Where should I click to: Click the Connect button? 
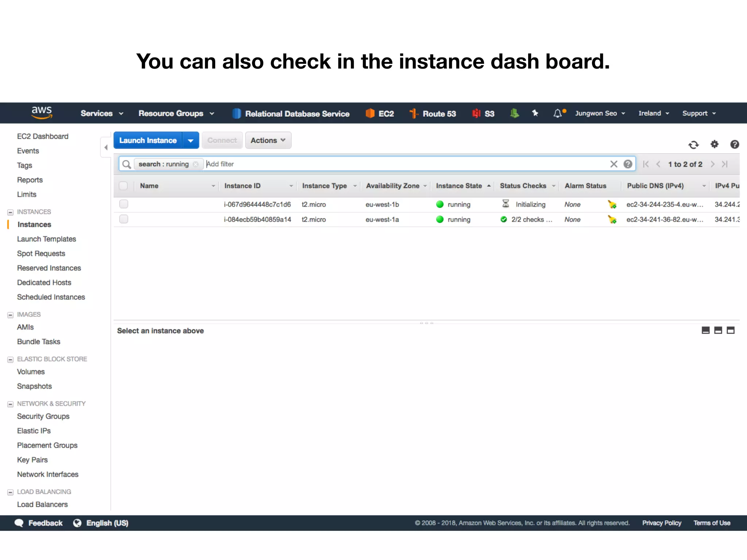(x=222, y=140)
